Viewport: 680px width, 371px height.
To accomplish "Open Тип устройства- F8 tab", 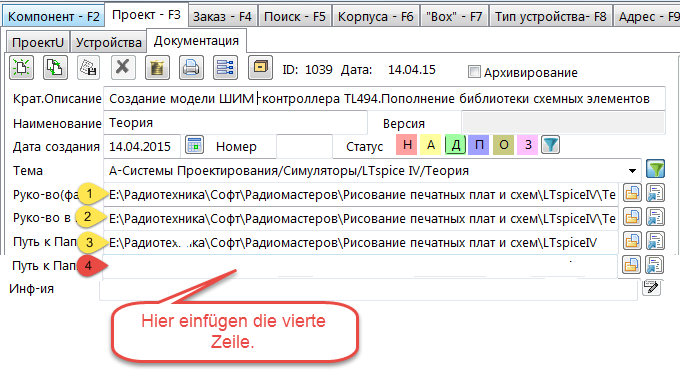I will point(551,16).
